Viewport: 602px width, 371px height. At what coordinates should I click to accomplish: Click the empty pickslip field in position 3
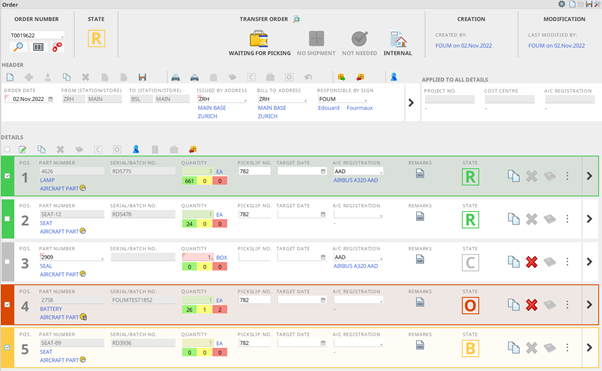point(255,257)
